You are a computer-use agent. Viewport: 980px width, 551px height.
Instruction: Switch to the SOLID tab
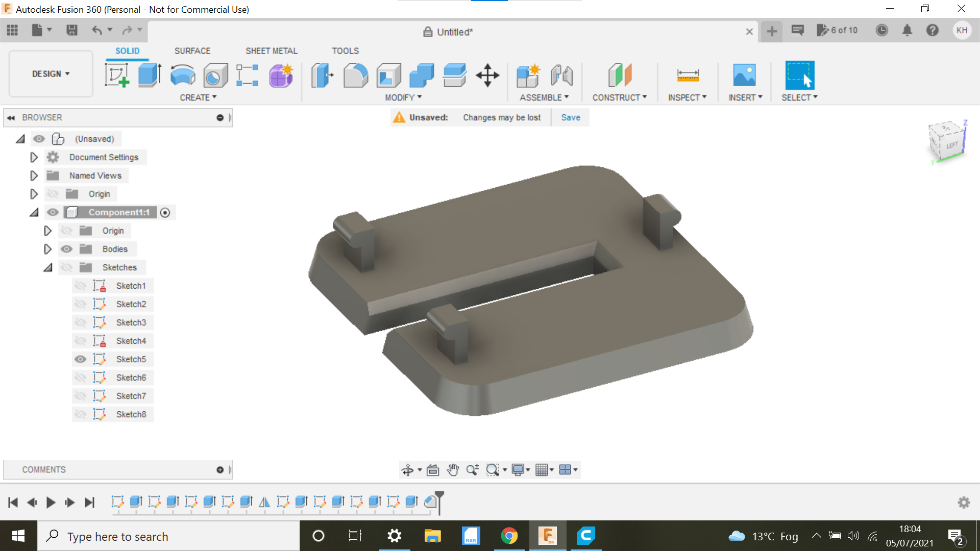pyautogui.click(x=127, y=51)
